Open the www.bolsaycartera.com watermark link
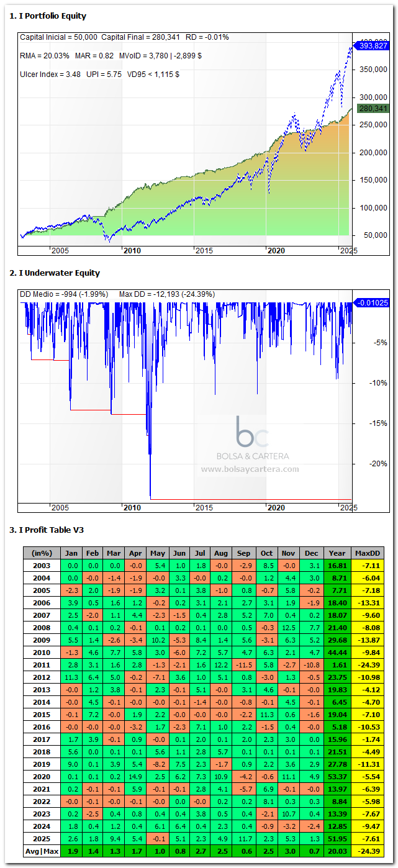398x868 pixels. [250, 469]
